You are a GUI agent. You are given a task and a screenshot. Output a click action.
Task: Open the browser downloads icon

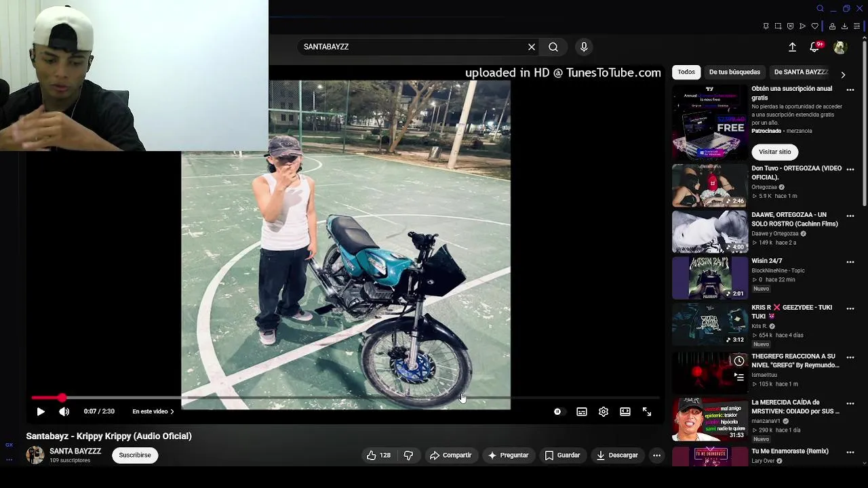point(844,26)
